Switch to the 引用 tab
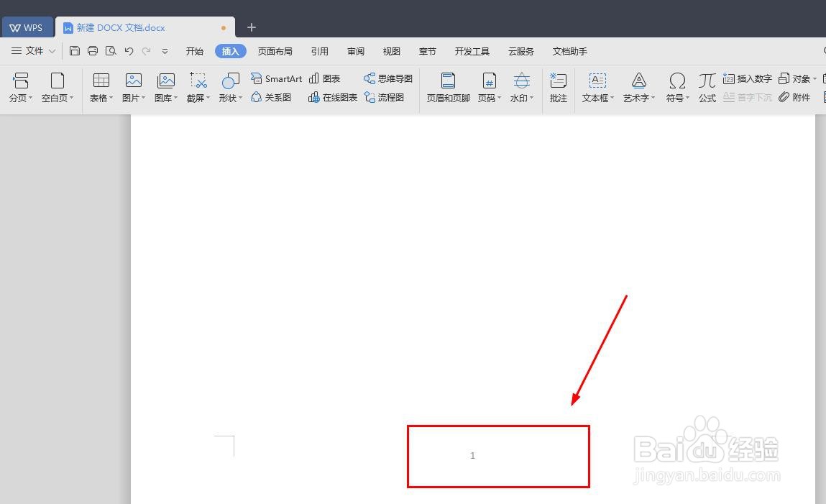This screenshot has height=504, width=826. [x=319, y=51]
